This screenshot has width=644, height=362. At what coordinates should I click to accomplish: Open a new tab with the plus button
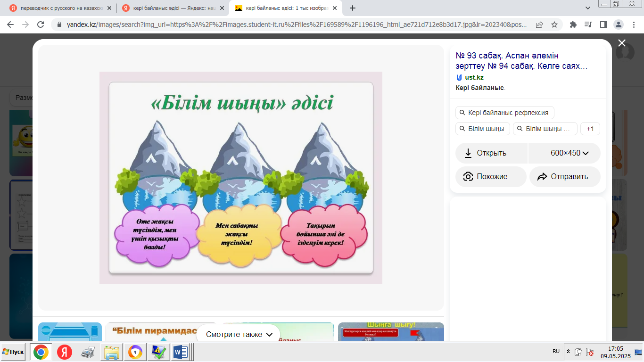tap(353, 8)
